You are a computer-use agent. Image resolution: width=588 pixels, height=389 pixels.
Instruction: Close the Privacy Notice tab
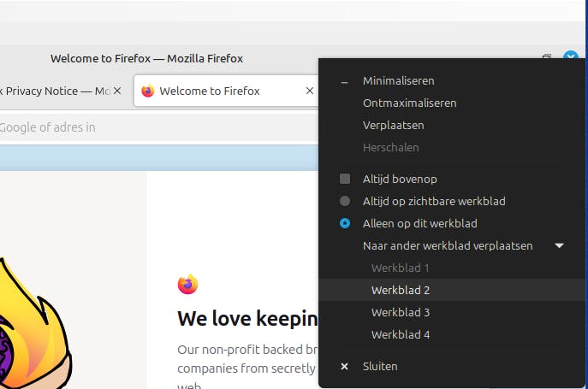click(118, 91)
